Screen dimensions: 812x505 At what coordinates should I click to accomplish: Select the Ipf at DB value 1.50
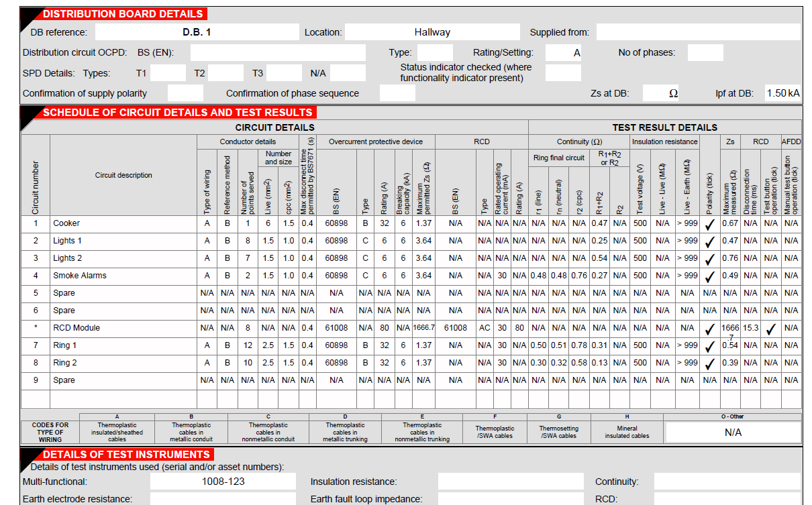pos(782,93)
